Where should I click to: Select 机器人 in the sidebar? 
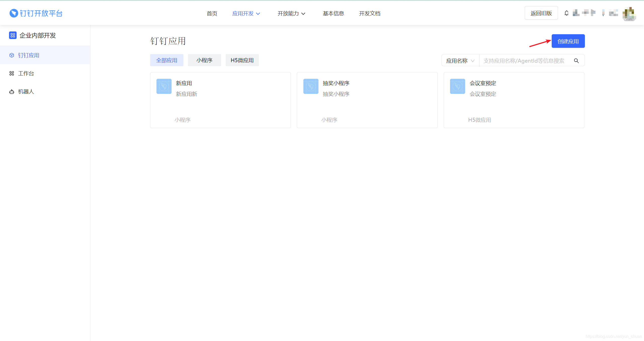45,92
